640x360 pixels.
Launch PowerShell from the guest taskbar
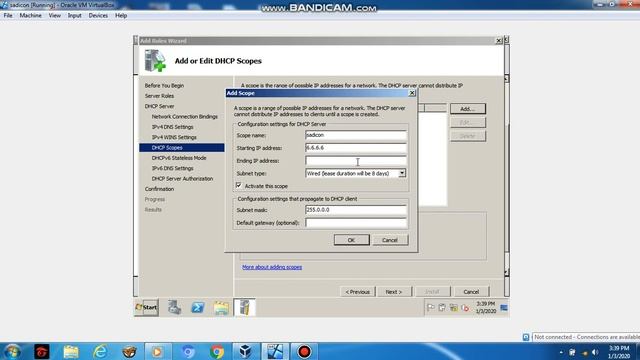[x=198, y=307]
